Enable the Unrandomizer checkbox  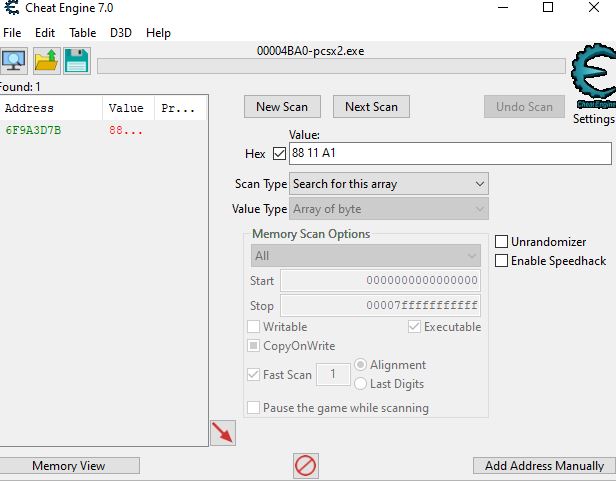click(501, 242)
